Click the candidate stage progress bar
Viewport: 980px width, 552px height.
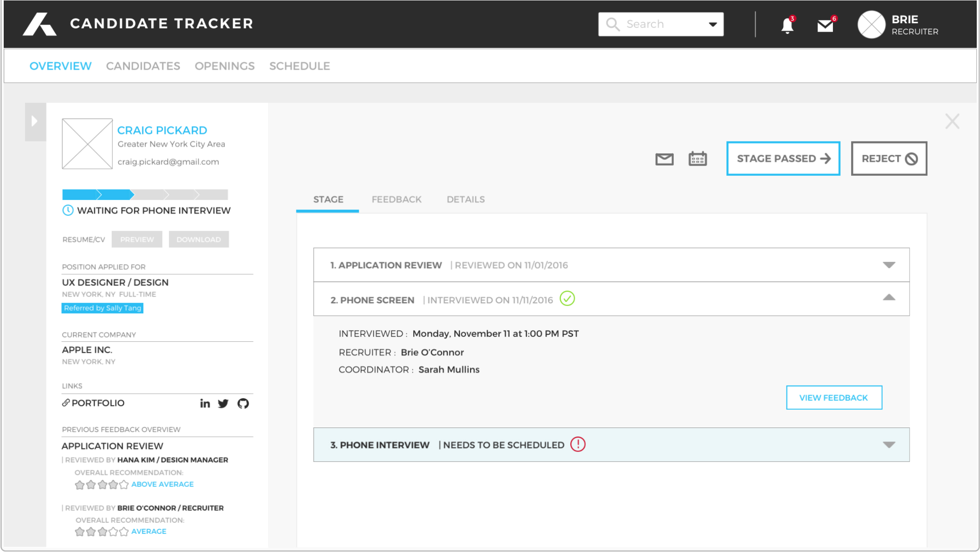click(145, 194)
